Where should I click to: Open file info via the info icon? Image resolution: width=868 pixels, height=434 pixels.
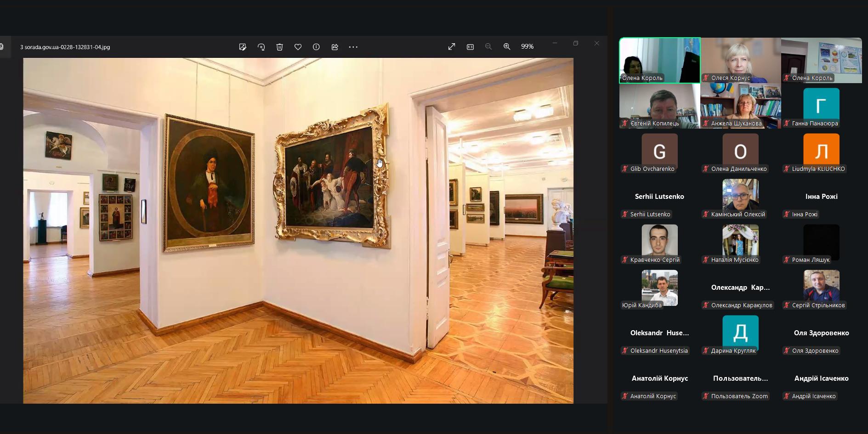[x=316, y=47]
